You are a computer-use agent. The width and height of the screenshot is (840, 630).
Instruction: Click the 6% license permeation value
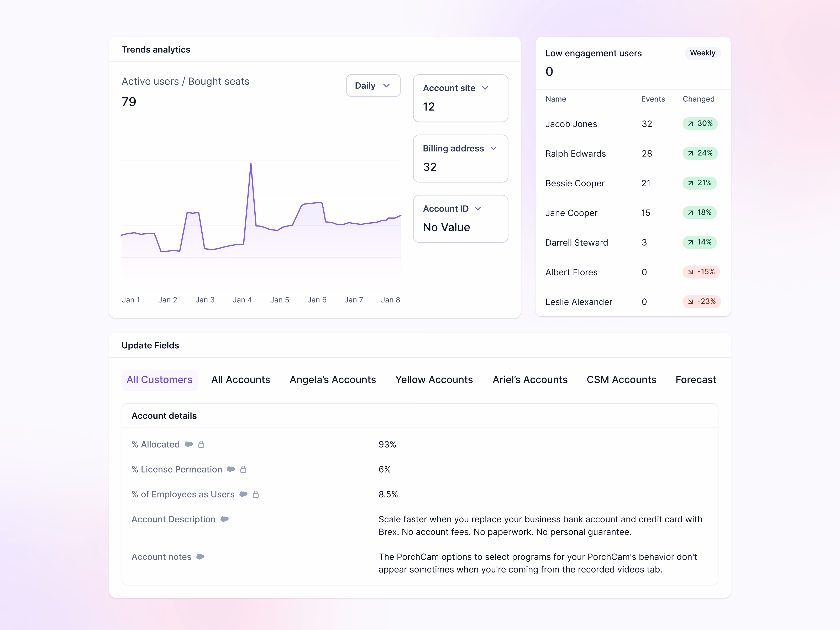coord(385,469)
